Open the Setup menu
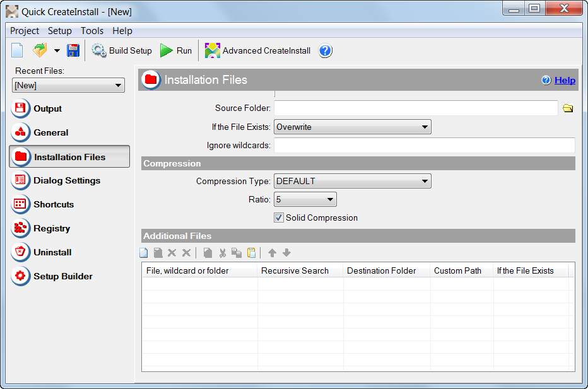 tap(60, 31)
